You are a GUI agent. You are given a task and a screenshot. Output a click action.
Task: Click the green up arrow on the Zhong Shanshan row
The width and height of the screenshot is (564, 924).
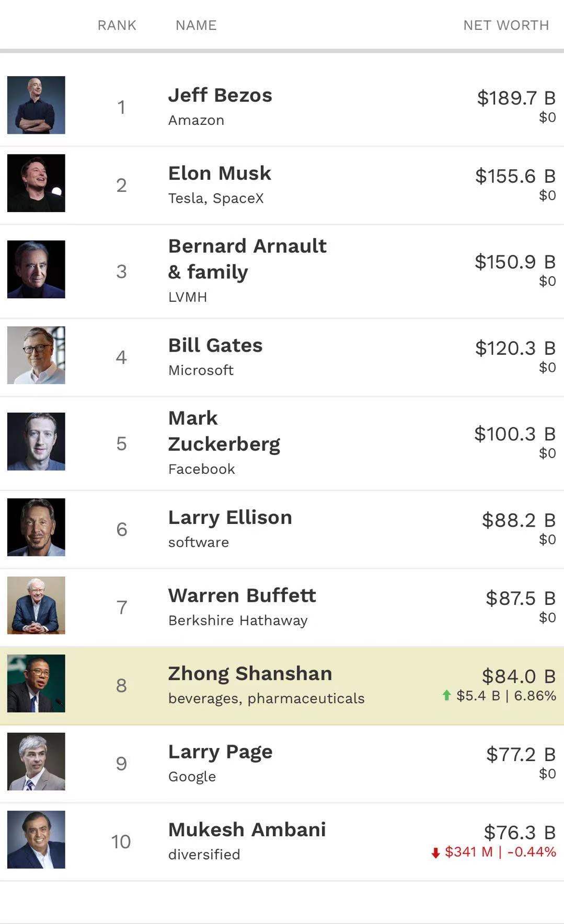tap(446, 695)
